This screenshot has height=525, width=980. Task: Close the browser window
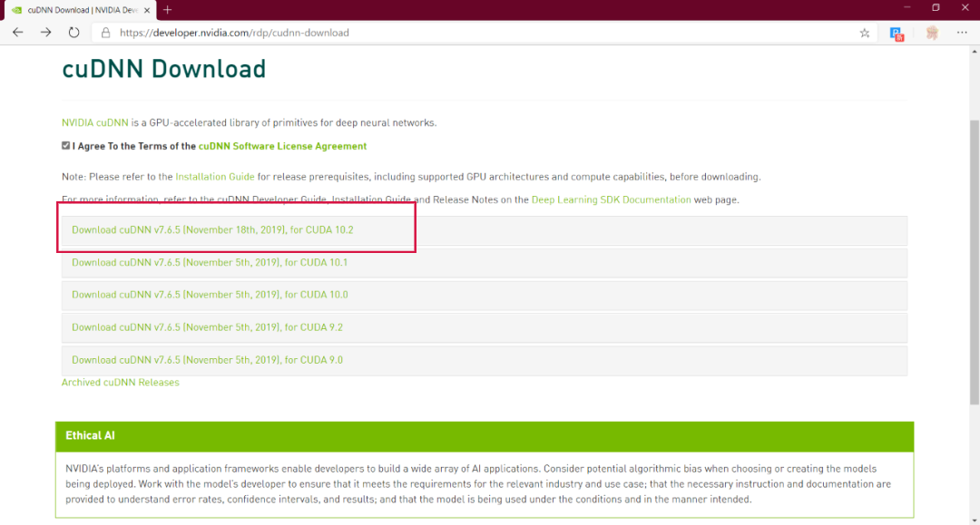point(965,7)
